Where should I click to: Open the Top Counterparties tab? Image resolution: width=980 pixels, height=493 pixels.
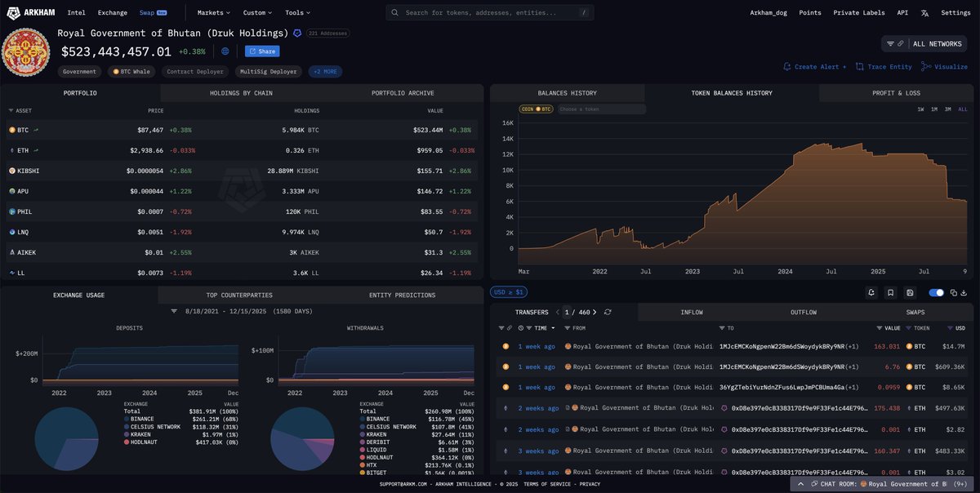240,295
